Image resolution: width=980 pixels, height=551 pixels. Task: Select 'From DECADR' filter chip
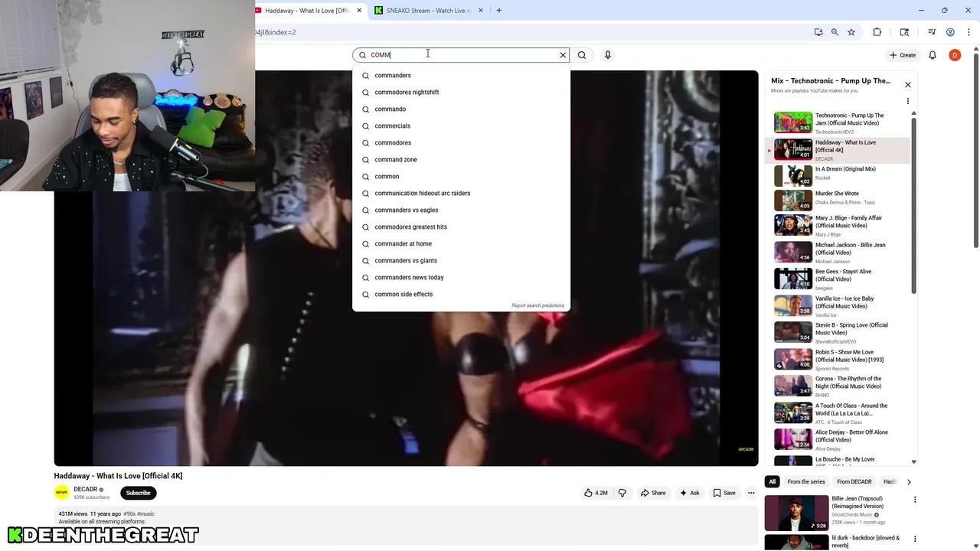(x=854, y=482)
